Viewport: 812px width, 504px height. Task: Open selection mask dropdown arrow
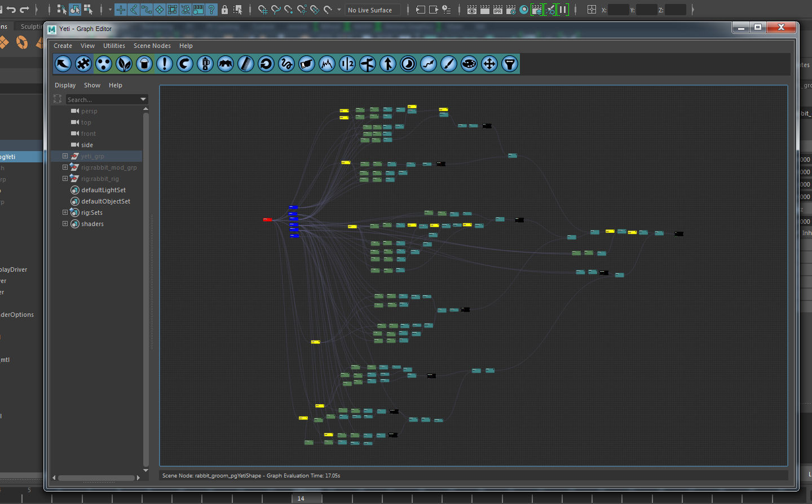110,10
